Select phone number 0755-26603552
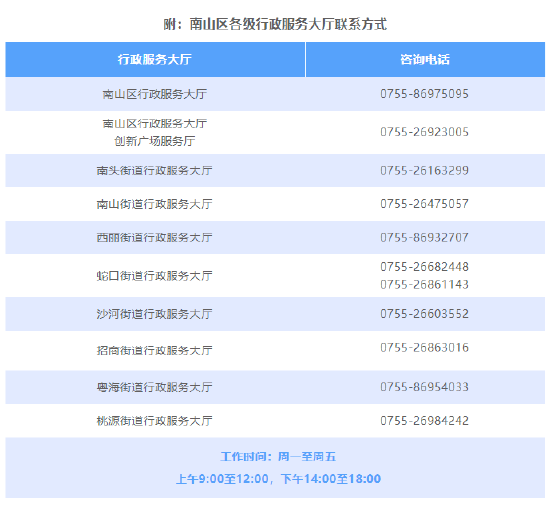 425,313
